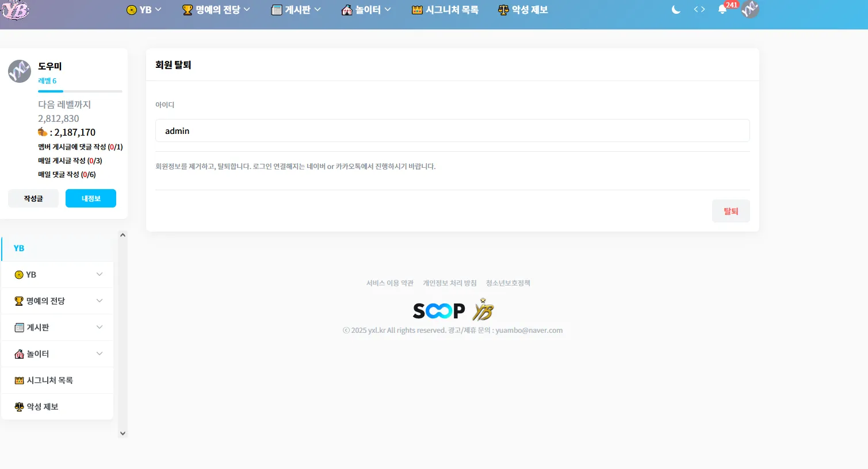This screenshot has width=868, height=469.
Task: Click crown icon beside 시그니처 목록 in header
Action: tap(417, 10)
